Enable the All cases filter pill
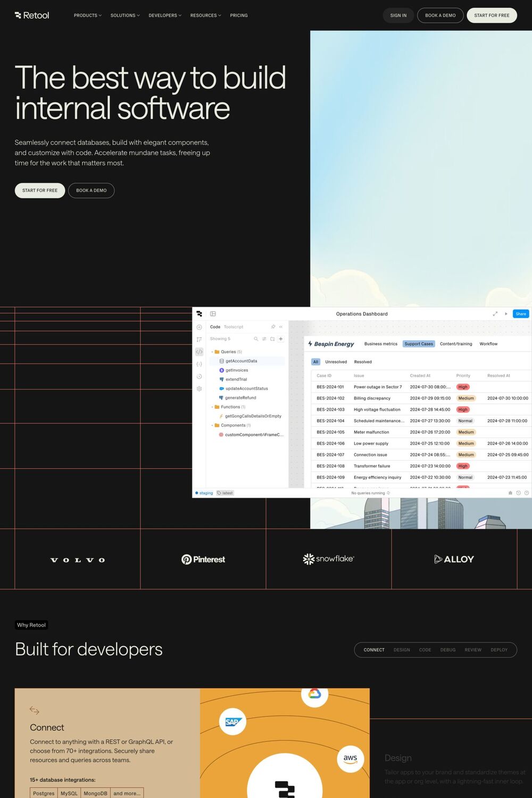 pos(315,362)
